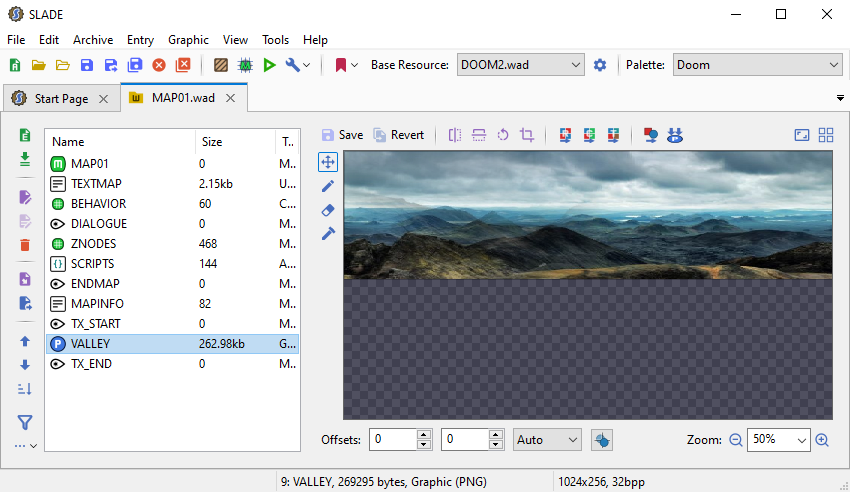Click the Rename Entry purple pencil icon

point(25,197)
